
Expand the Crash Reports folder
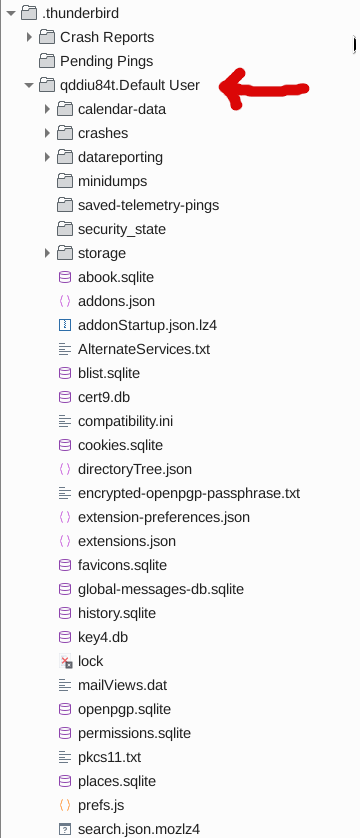point(29,37)
